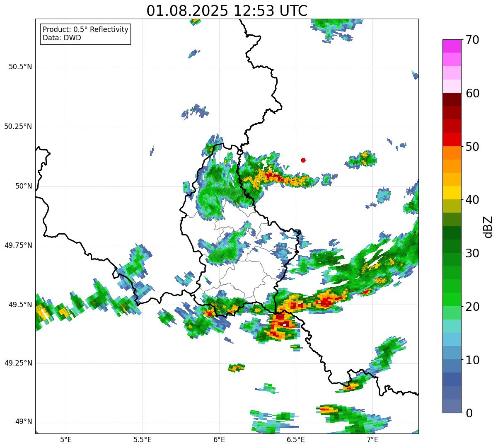Click the bright yellow colorbar segment above 40
This screenshot has height=448, width=498.
(452, 193)
